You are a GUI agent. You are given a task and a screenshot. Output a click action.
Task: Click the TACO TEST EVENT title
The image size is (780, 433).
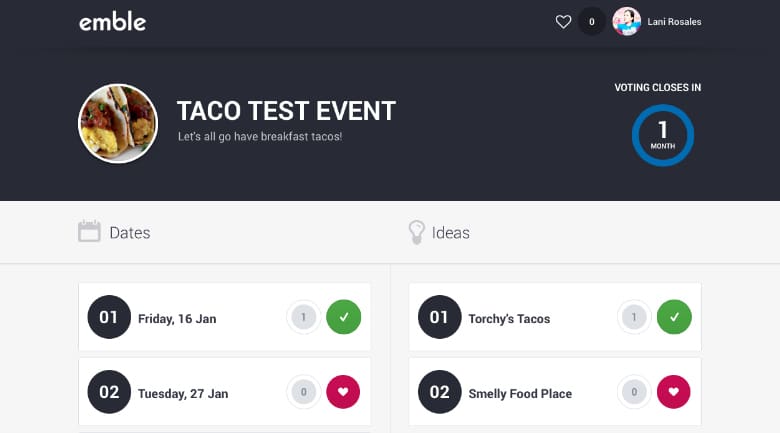click(286, 111)
